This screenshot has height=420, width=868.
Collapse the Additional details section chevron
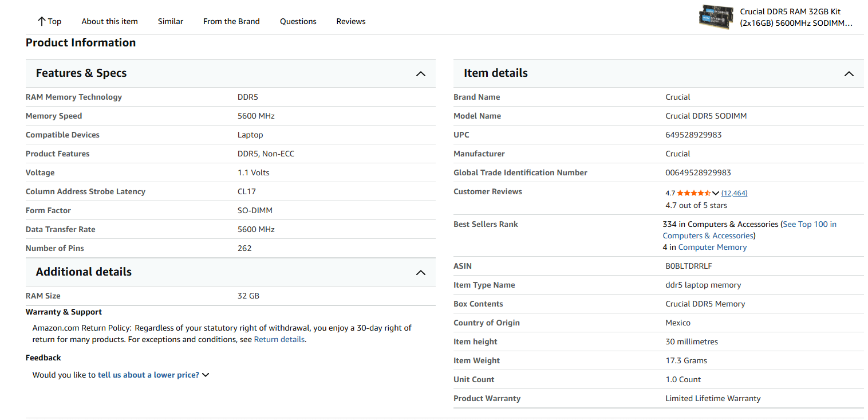421,273
